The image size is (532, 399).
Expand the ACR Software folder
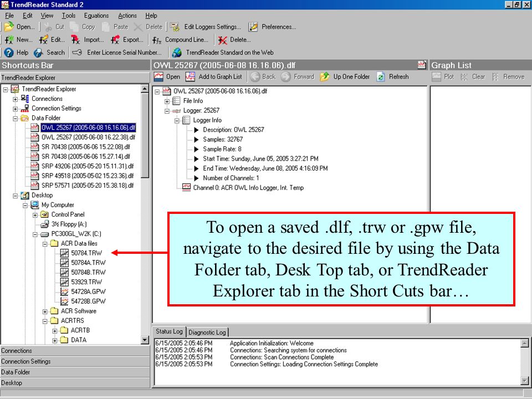point(45,311)
